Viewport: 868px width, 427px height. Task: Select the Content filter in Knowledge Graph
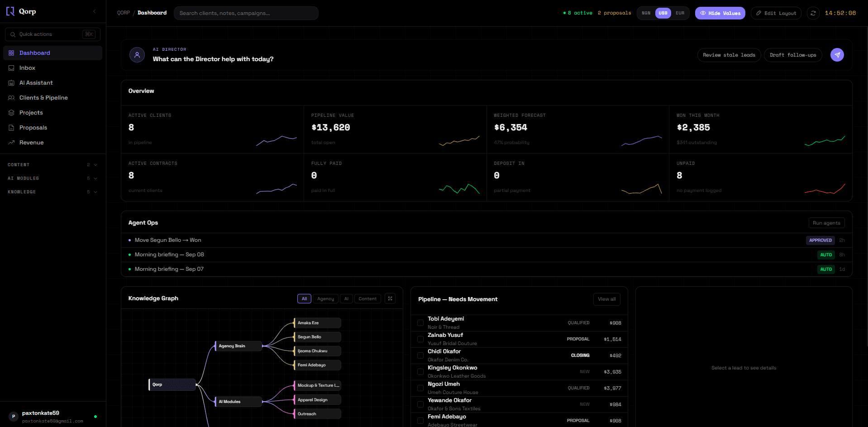pyautogui.click(x=367, y=299)
